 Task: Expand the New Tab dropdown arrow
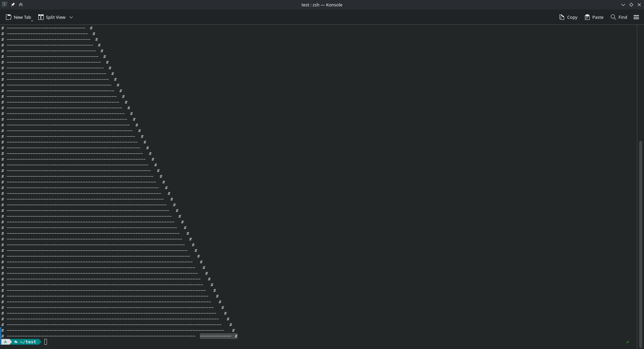pos(32,21)
